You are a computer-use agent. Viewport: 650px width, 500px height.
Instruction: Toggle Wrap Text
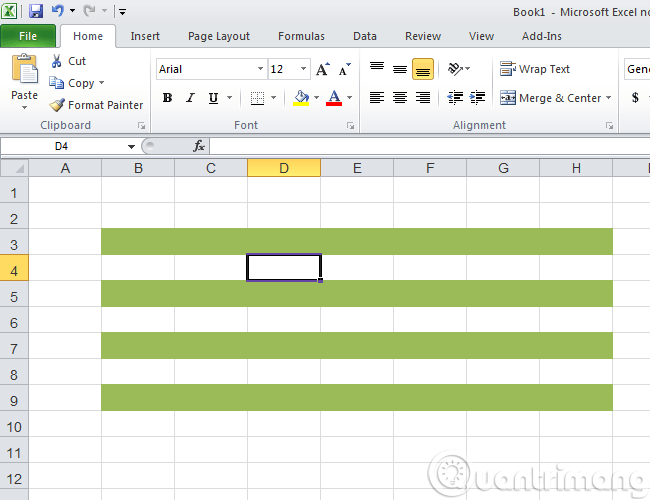(x=535, y=69)
